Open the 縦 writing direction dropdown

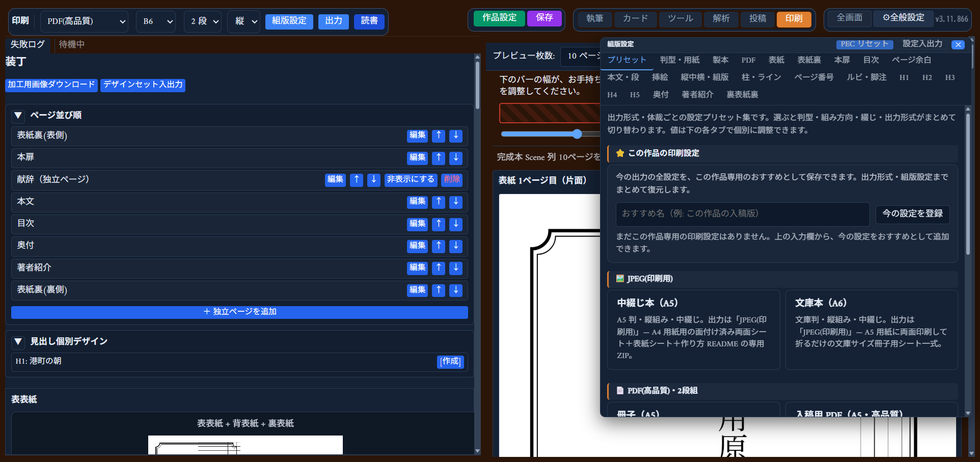coord(244,21)
